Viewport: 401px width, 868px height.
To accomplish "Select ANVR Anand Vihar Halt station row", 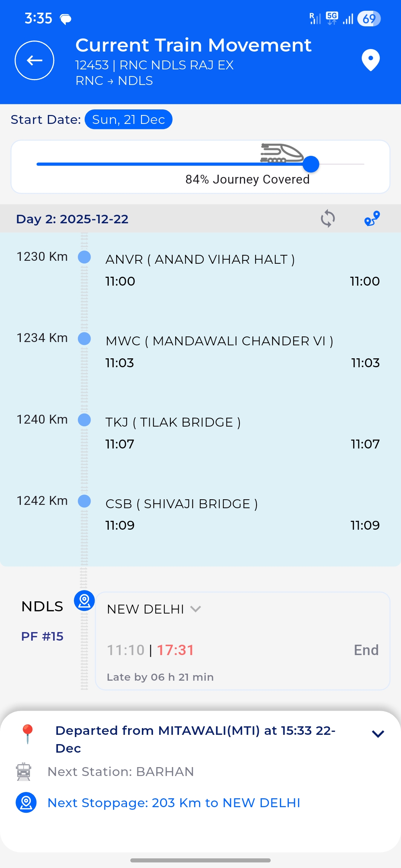I will 200,260.
